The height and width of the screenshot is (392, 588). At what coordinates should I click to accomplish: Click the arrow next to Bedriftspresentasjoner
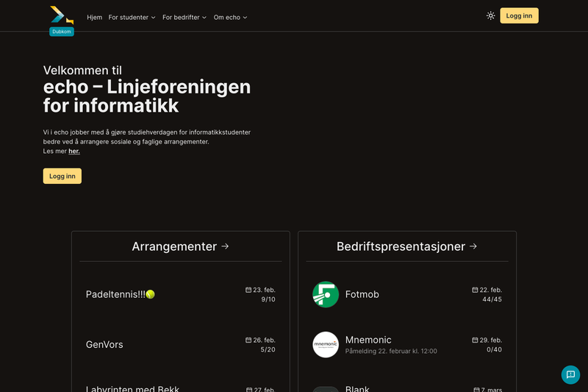pyautogui.click(x=473, y=246)
